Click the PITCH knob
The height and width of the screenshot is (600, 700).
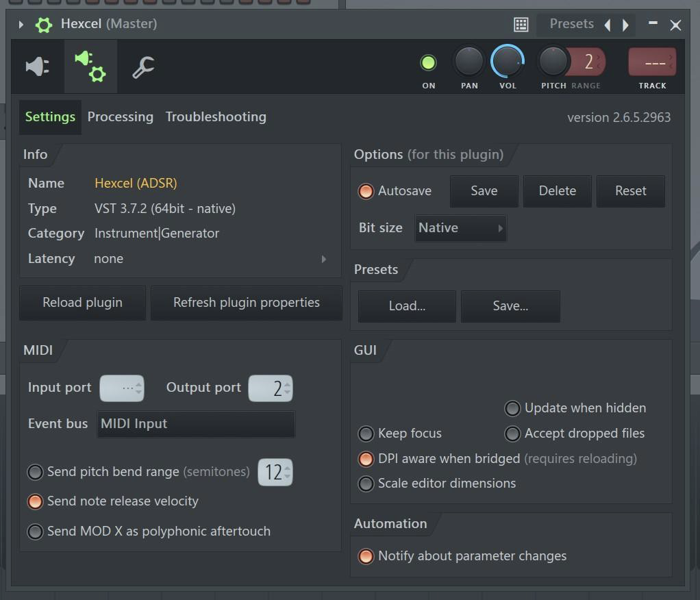(553, 62)
